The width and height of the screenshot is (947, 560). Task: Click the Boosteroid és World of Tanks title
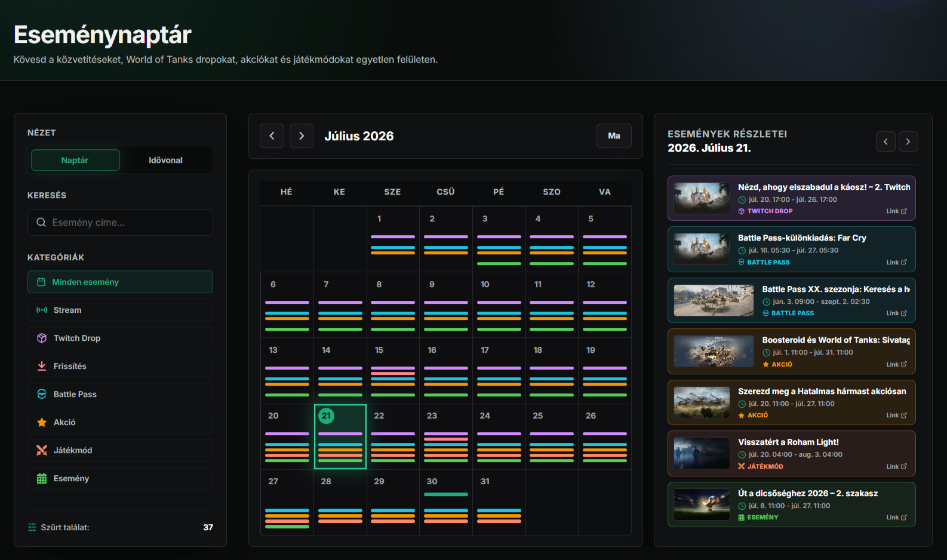(836, 340)
